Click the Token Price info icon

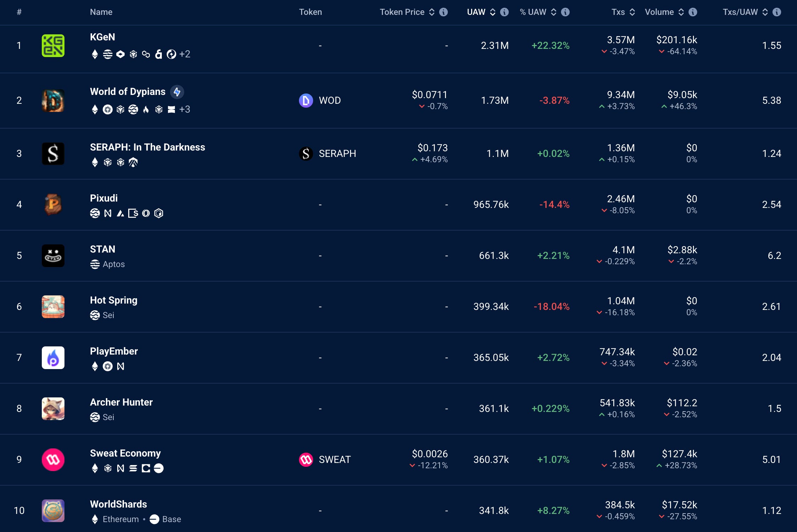tap(443, 12)
